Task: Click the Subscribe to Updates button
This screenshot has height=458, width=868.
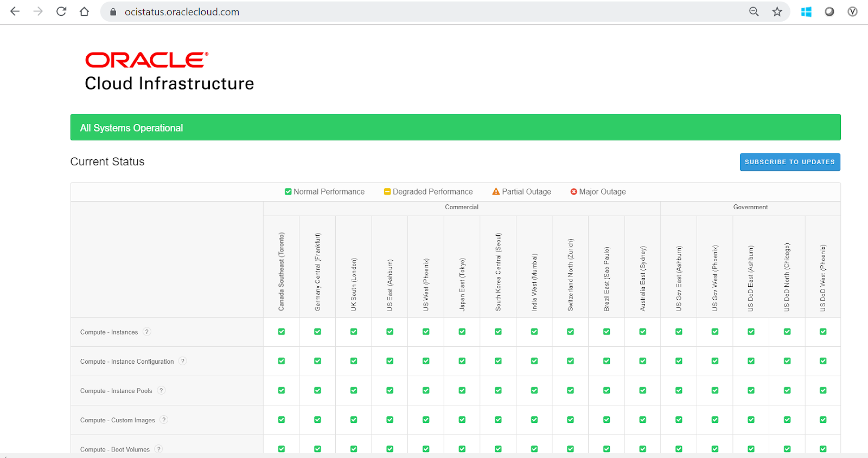Action: [x=790, y=162]
